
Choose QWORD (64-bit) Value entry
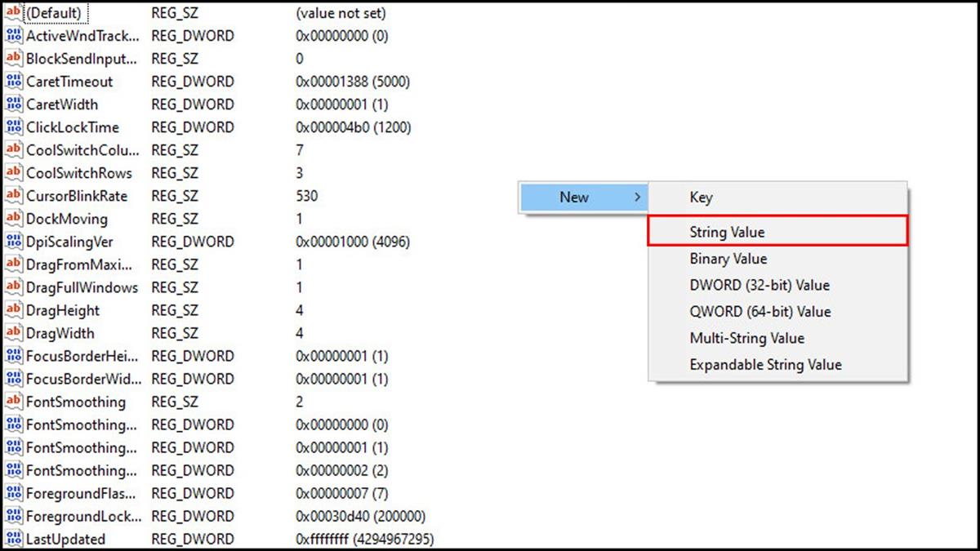point(759,311)
